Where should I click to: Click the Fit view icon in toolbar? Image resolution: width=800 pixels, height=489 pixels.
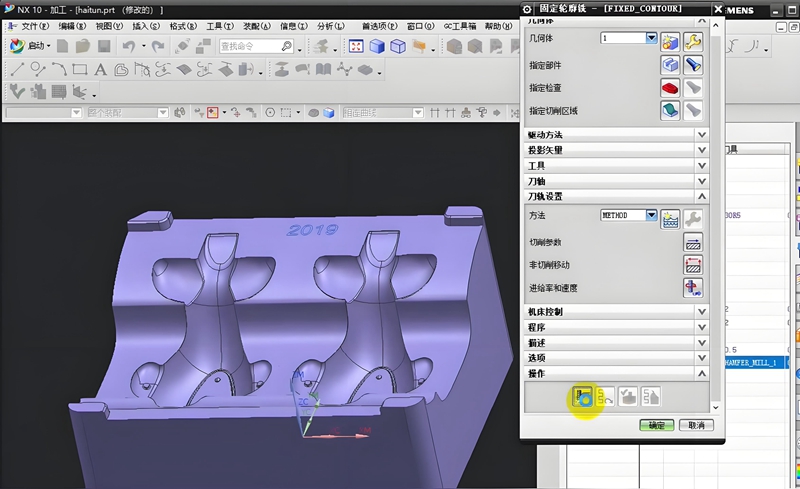pos(355,46)
